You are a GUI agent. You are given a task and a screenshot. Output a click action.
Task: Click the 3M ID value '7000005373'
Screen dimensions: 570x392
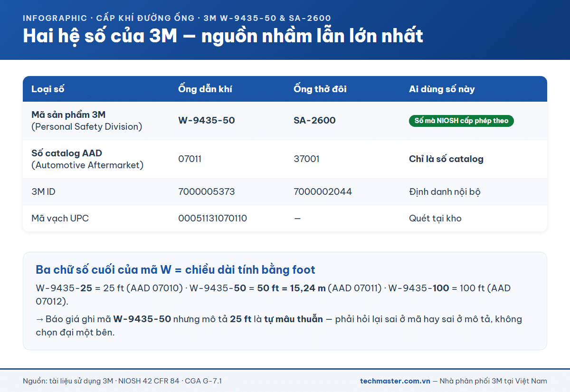(207, 191)
